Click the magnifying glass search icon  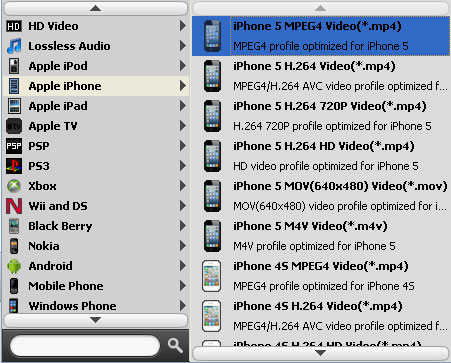pos(175,345)
